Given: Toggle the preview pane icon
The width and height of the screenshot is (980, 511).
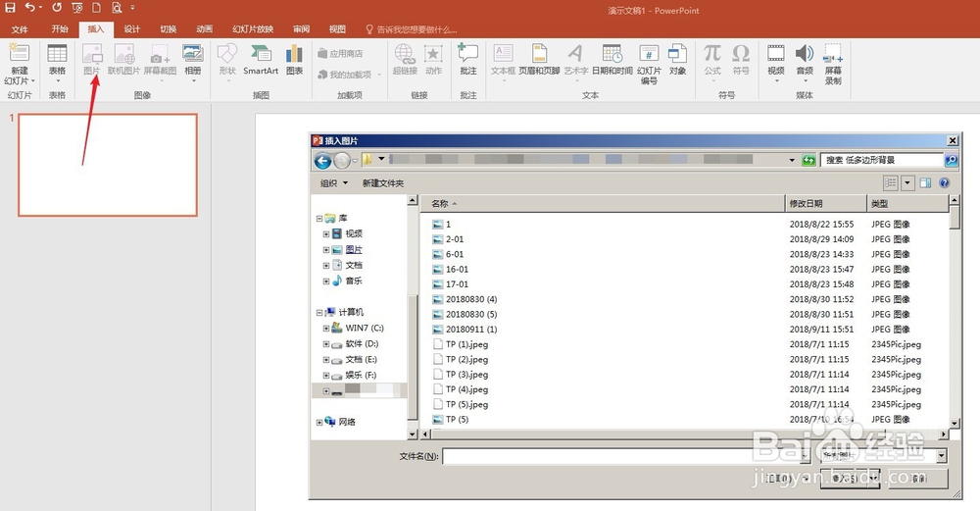Looking at the screenshot, I should coord(926,182).
